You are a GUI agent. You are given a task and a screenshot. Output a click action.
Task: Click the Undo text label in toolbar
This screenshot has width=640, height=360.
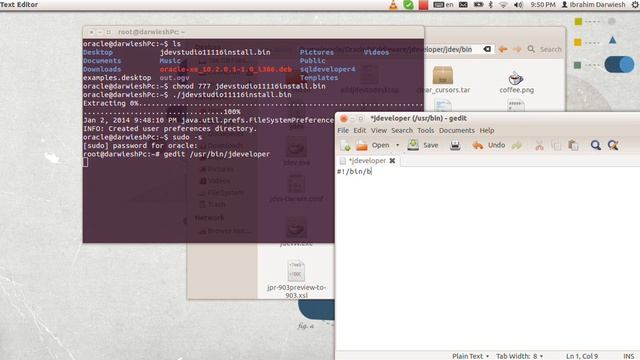click(496, 145)
